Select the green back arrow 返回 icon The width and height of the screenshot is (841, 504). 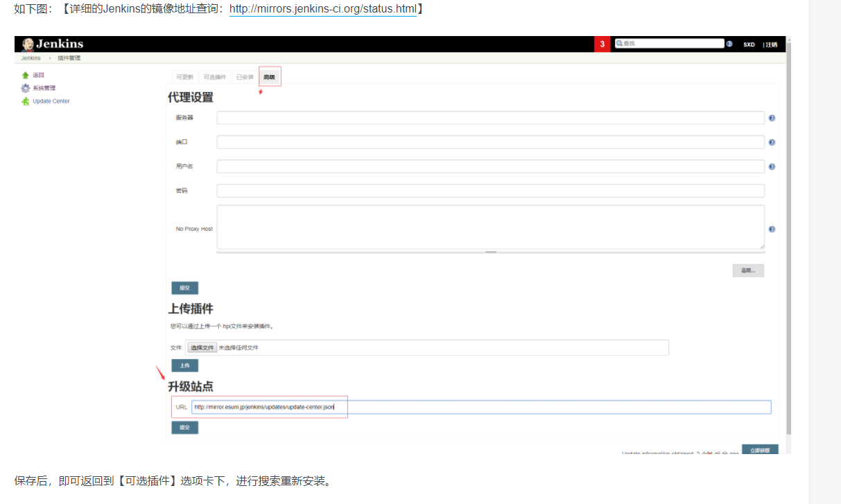pyautogui.click(x=26, y=74)
